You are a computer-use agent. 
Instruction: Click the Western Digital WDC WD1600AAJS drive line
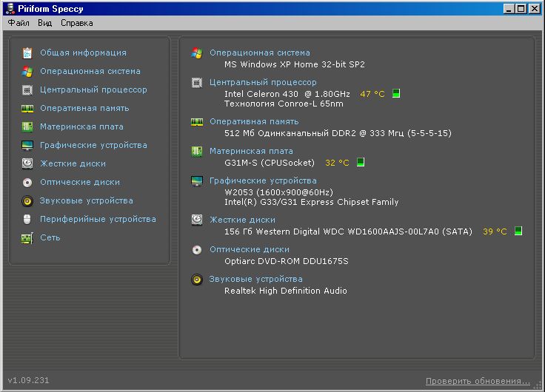348,232
